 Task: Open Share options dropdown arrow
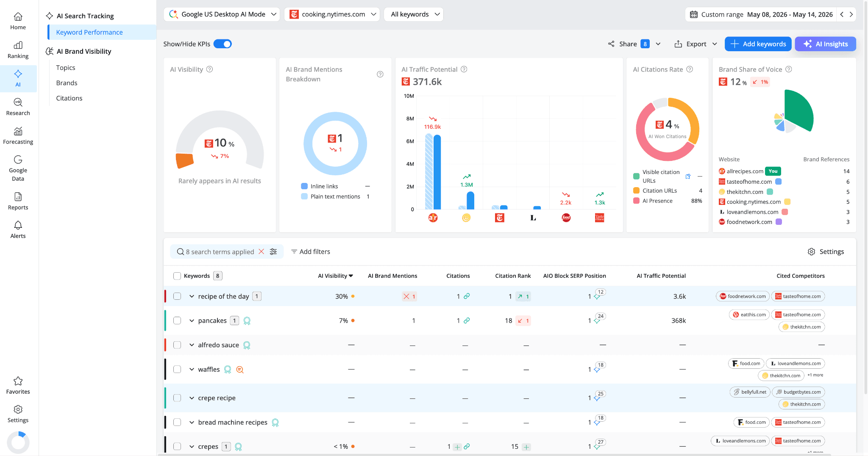pos(658,44)
